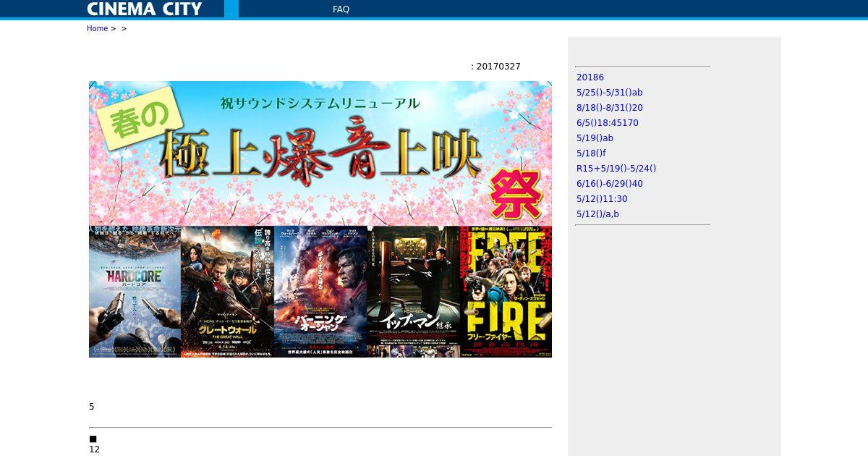868x456 pixels.
Task: Click the date text 20170327
Action: coord(498,67)
